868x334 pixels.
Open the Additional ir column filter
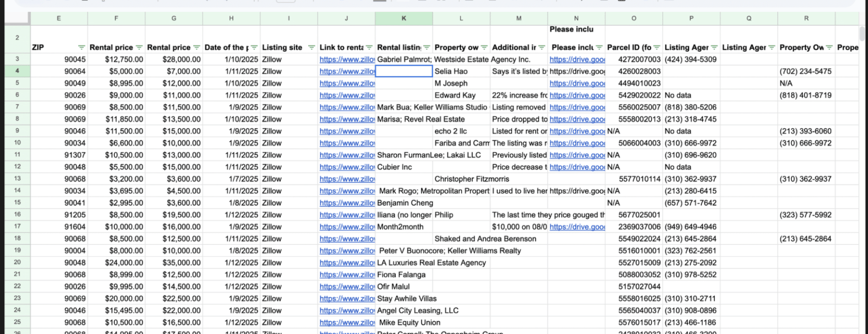pyautogui.click(x=541, y=47)
